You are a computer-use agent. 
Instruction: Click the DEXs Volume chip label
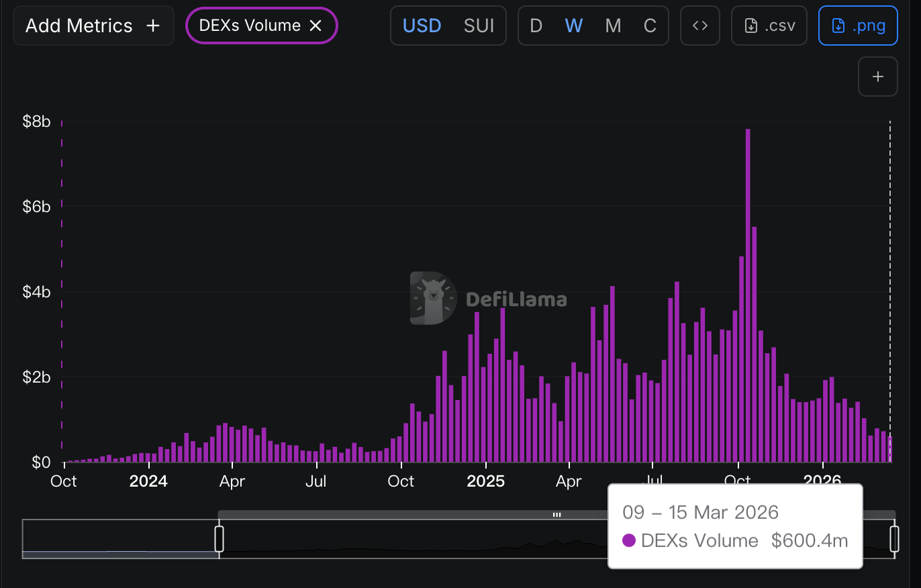pyautogui.click(x=250, y=26)
